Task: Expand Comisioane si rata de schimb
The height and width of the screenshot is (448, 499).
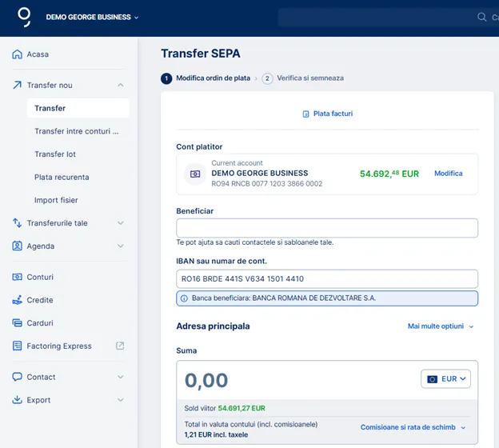Action: pyautogui.click(x=413, y=427)
